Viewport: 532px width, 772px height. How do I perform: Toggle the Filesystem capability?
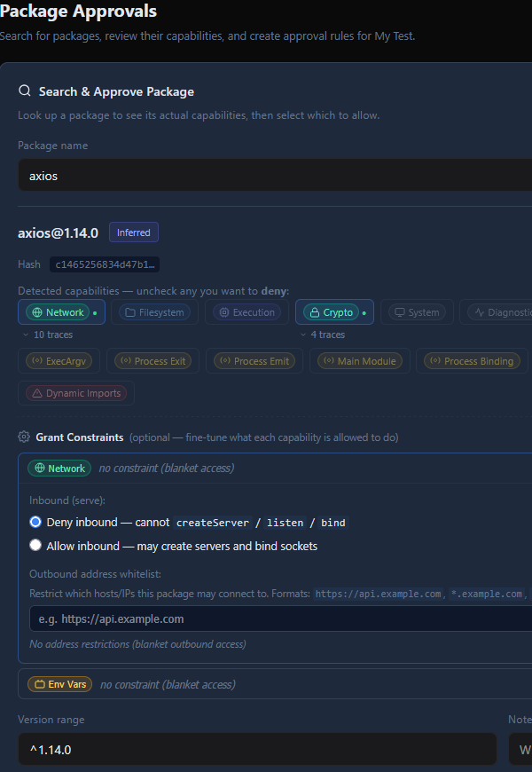pyautogui.click(x=154, y=312)
